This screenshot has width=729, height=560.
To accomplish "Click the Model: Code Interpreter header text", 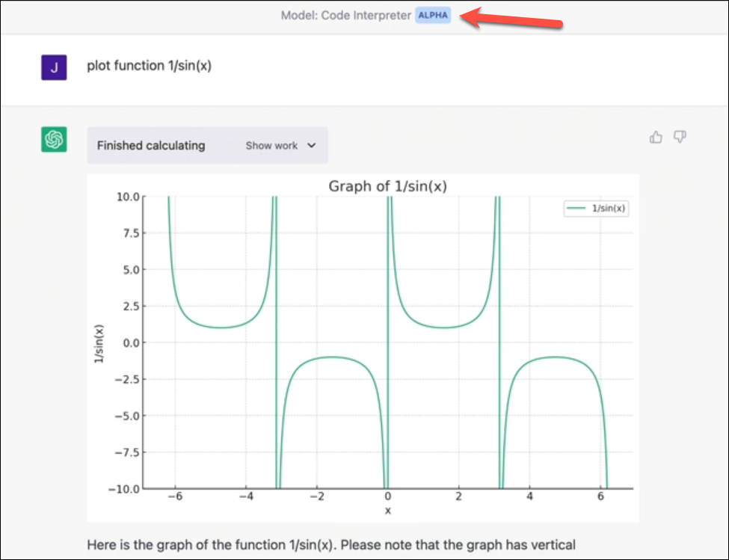I will coord(346,16).
